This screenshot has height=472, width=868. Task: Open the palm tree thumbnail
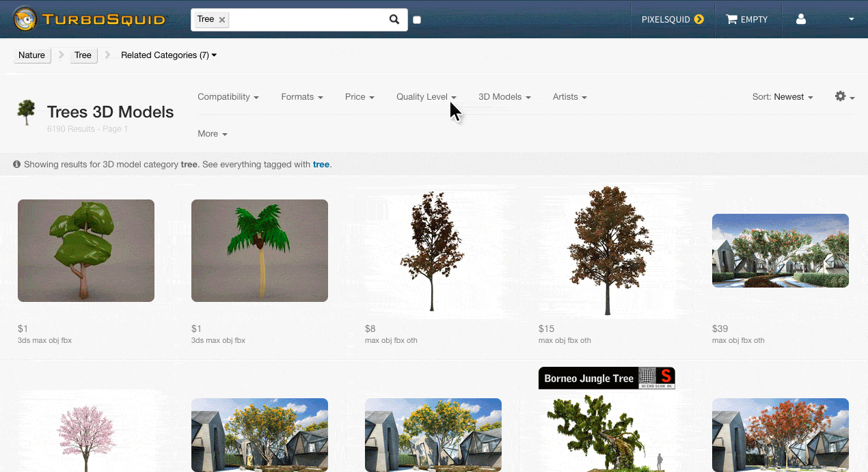tap(260, 251)
